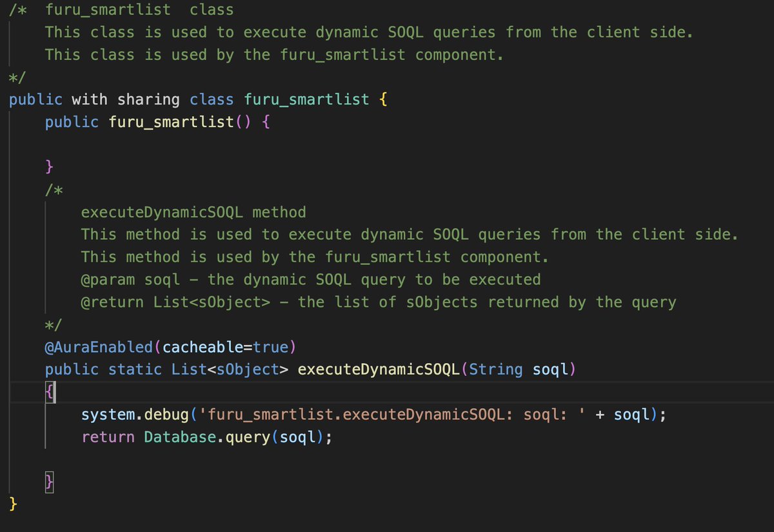Click the constructor name 'furu_smartlist()'
Viewport: 774px width, 532px height.
(180, 122)
